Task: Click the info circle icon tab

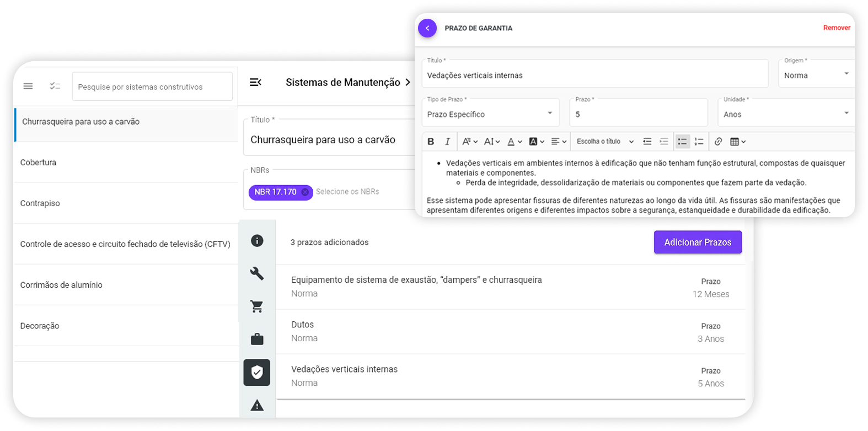Action: tap(257, 241)
